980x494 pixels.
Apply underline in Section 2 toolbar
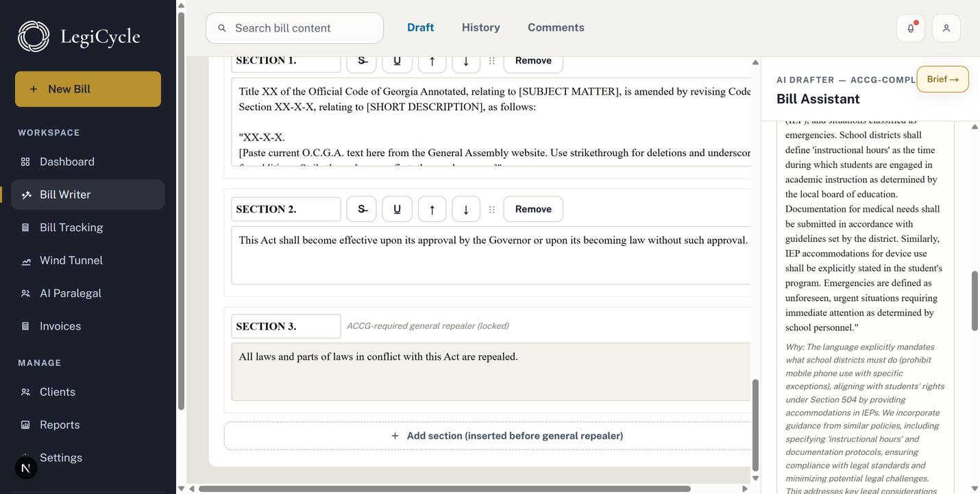pos(397,209)
